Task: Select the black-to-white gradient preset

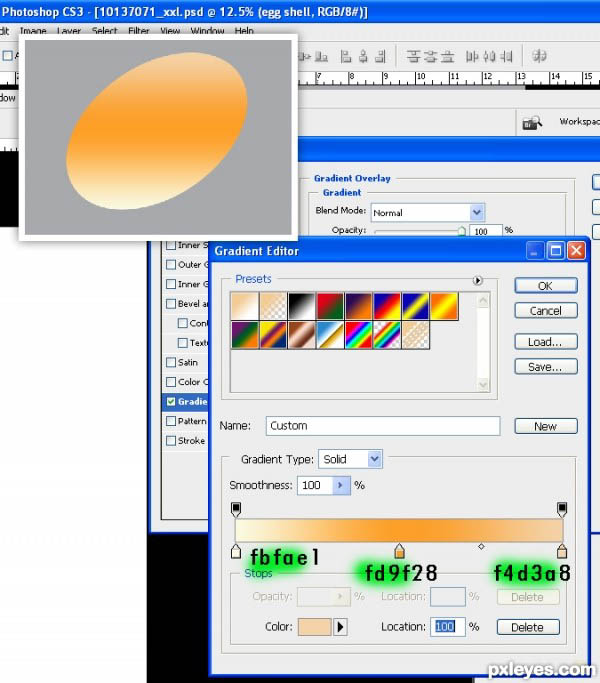Action: point(303,305)
